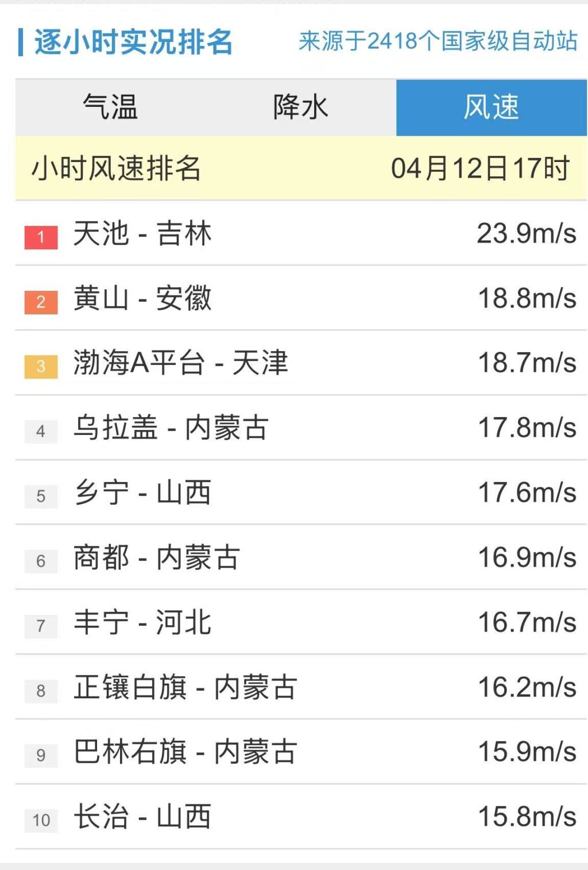Select 正镶白旗 - 内蒙古 row
Screen dimensions: 588x870
[x=301, y=687]
